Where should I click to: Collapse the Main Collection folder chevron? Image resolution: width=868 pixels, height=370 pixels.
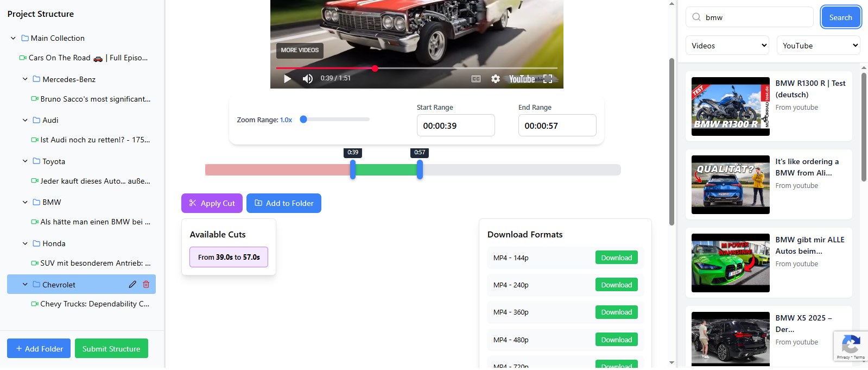[13, 38]
